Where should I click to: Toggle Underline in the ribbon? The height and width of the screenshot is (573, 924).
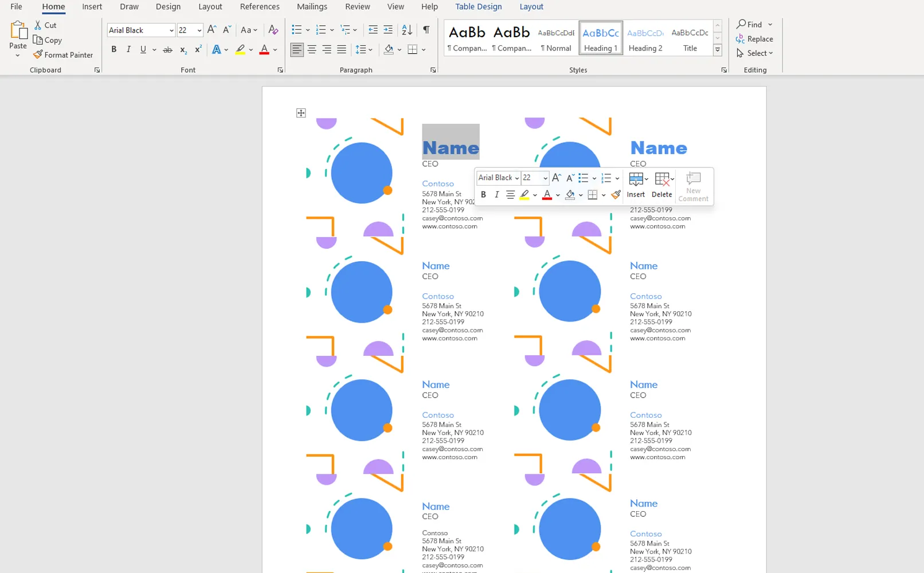pos(143,50)
